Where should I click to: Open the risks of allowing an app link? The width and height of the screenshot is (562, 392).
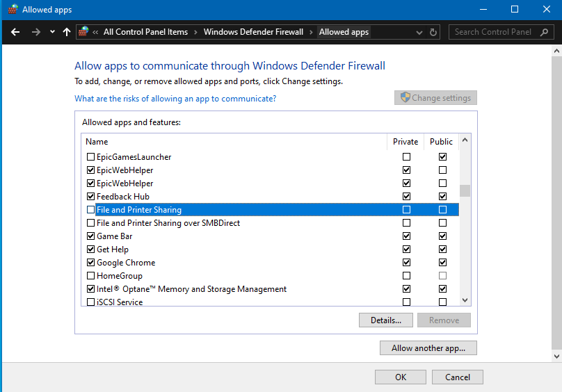point(175,99)
